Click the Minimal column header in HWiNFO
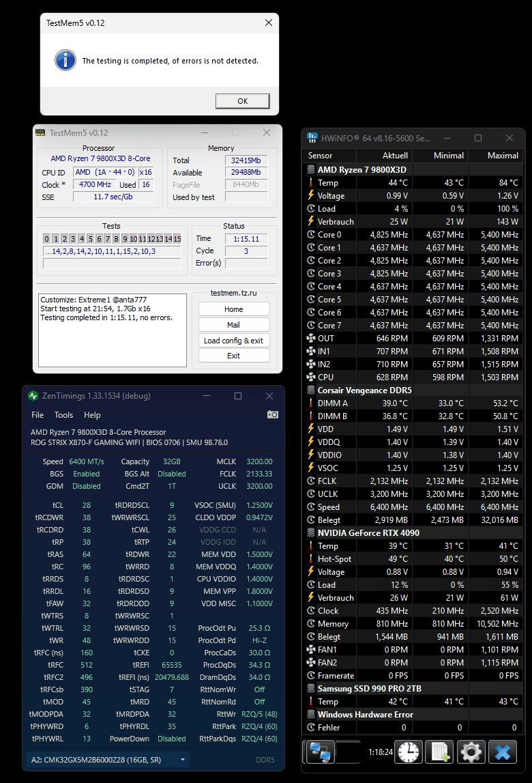Screen dimensions: 532x783 coord(440,156)
